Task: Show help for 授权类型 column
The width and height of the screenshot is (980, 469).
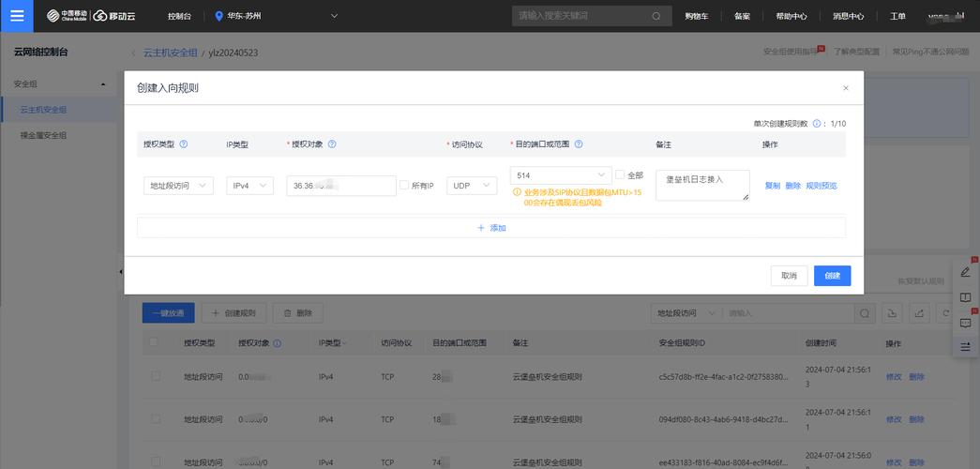Action: pyautogui.click(x=184, y=144)
